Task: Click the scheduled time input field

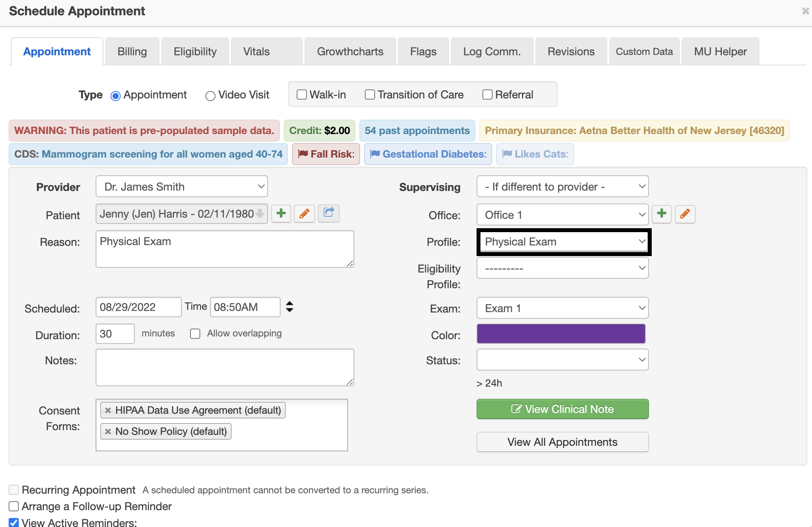Action: pos(245,307)
